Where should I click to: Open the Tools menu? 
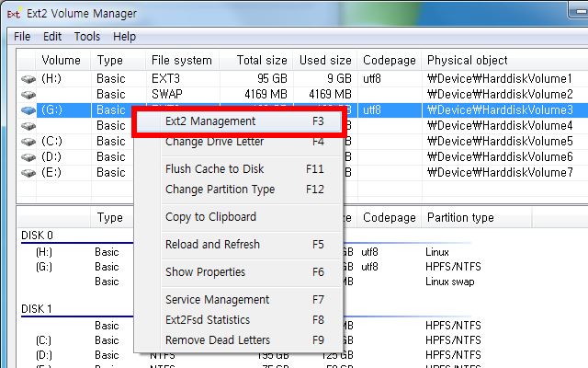pyautogui.click(x=87, y=37)
